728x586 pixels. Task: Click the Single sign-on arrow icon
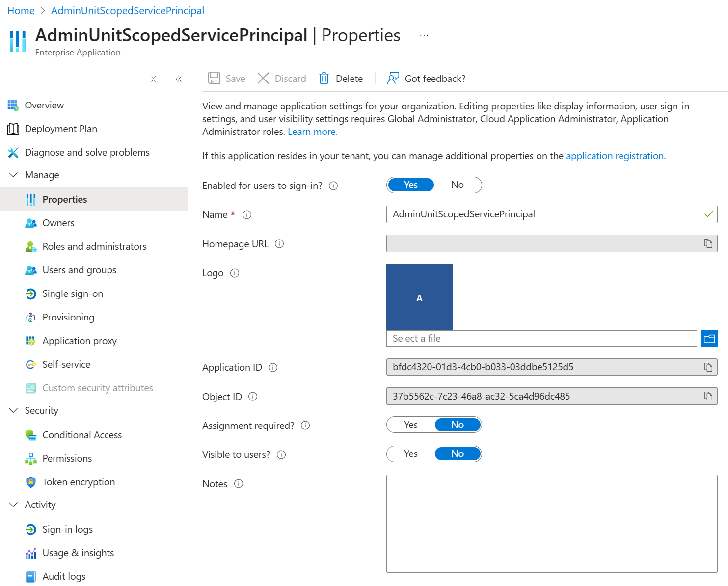[x=31, y=293]
